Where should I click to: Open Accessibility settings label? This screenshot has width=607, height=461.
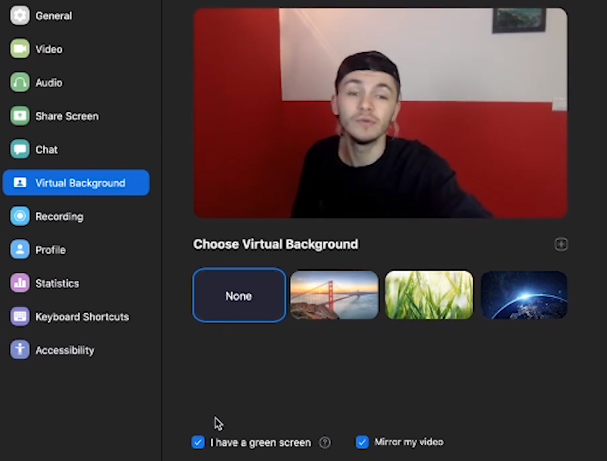pyautogui.click(x=65, y=350)
